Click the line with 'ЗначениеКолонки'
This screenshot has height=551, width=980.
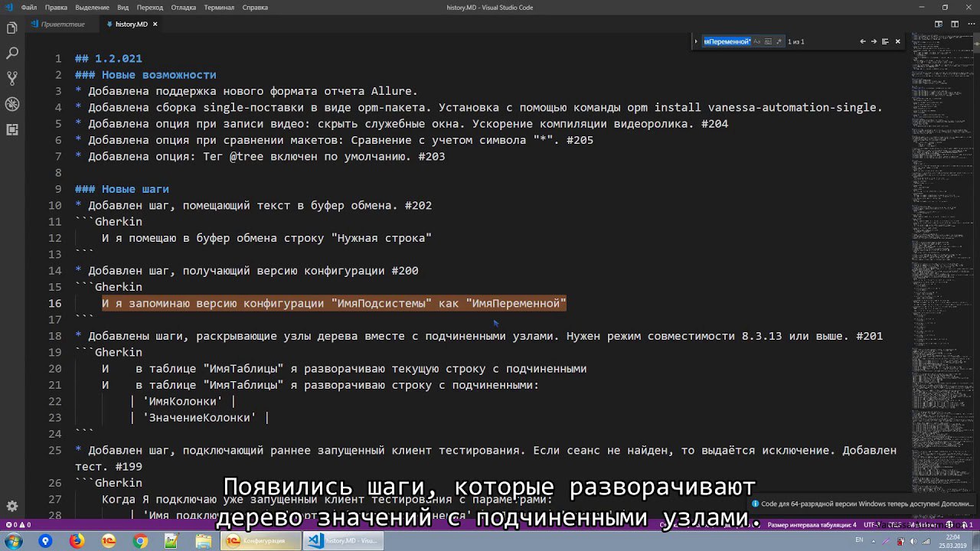click(199, 418)
